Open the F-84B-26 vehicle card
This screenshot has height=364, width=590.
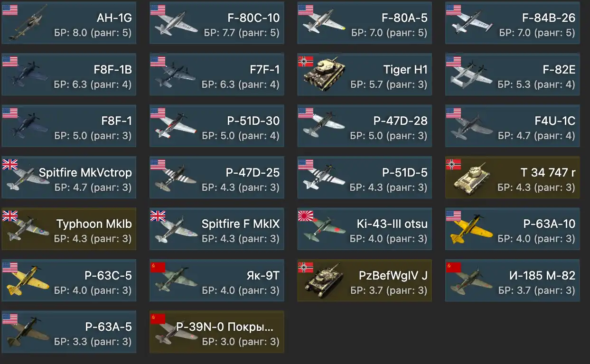(513, 23)
